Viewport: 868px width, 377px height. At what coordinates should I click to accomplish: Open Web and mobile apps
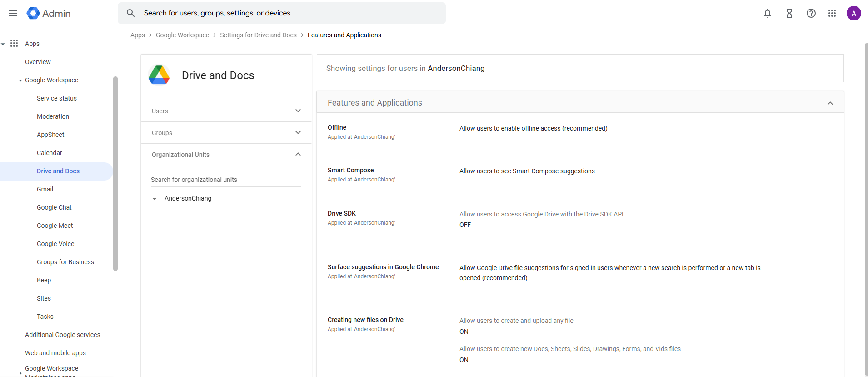point(55,353)
